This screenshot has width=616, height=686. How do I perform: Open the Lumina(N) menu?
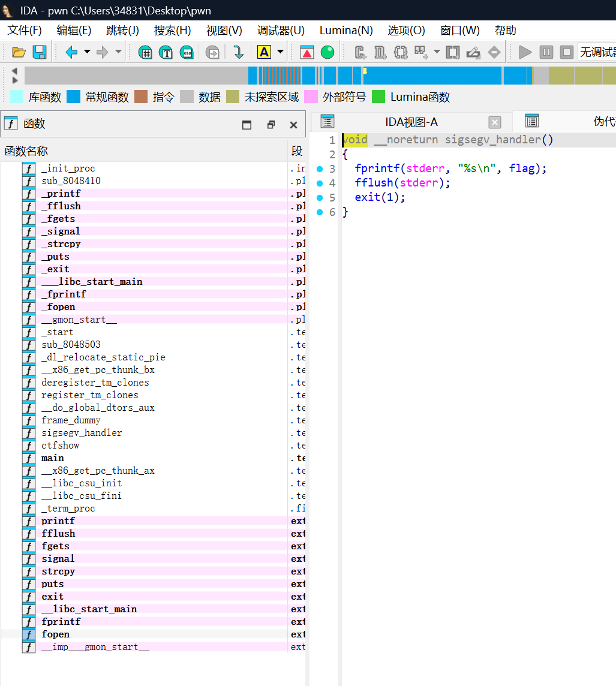tap(346, 31)
